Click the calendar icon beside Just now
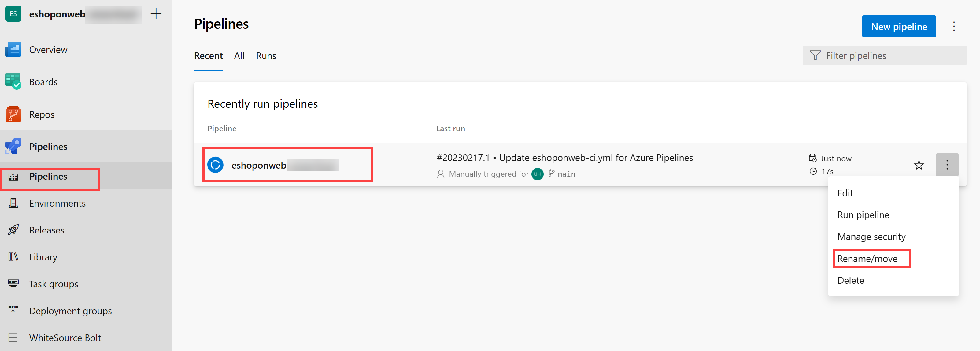 (813, 159)
